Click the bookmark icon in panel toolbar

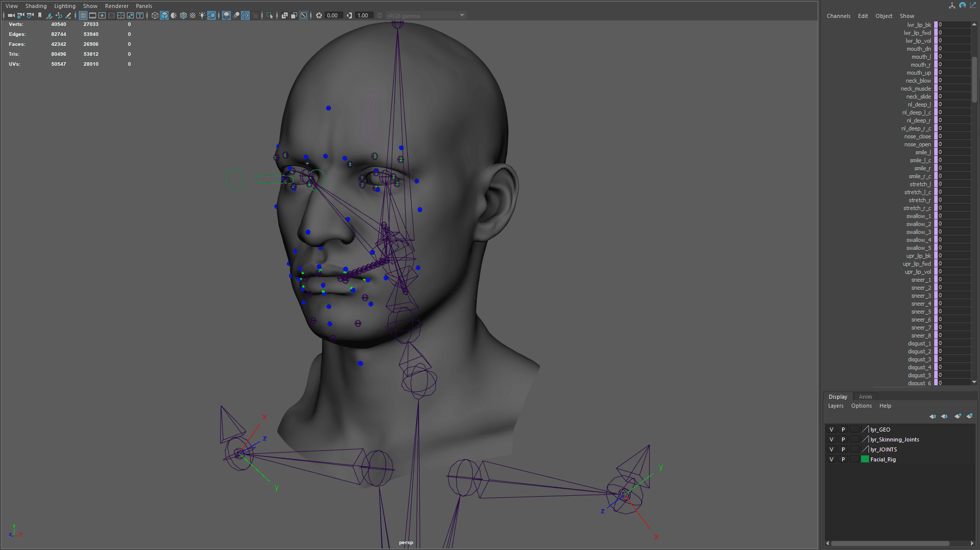point(40,15)
